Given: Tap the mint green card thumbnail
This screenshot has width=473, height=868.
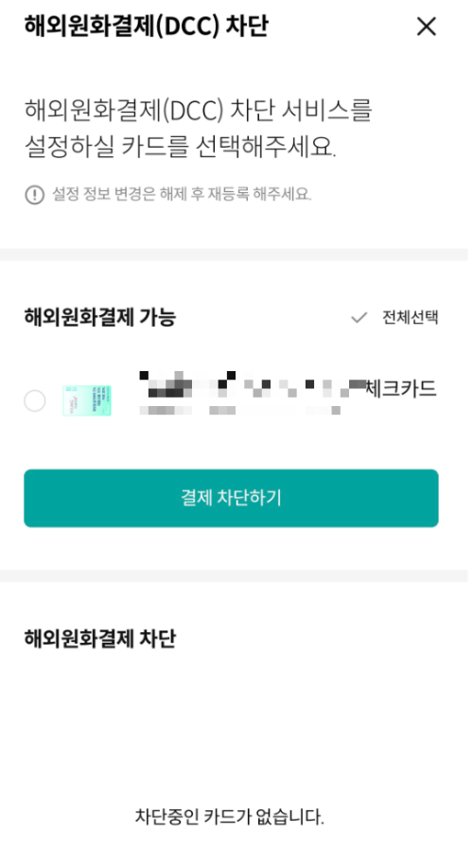Looking at the screenshot, I should pyautogui.click(x=87, y=400).
